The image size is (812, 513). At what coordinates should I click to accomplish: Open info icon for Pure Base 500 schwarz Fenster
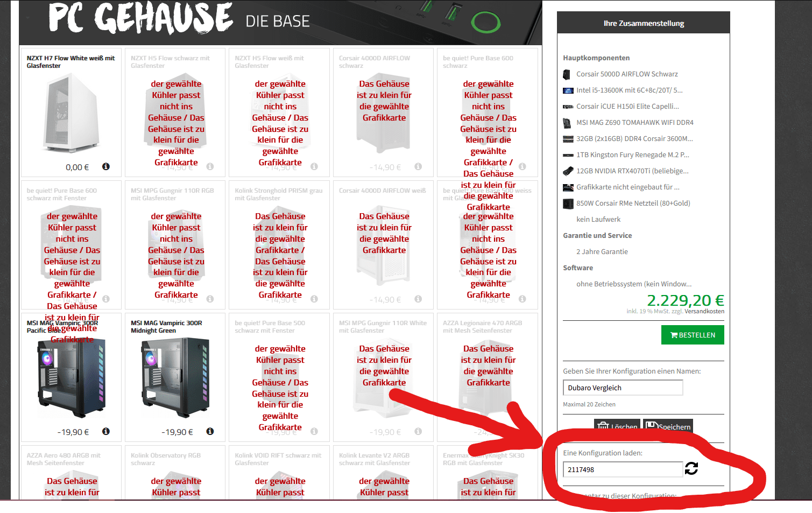coord(314,431)
